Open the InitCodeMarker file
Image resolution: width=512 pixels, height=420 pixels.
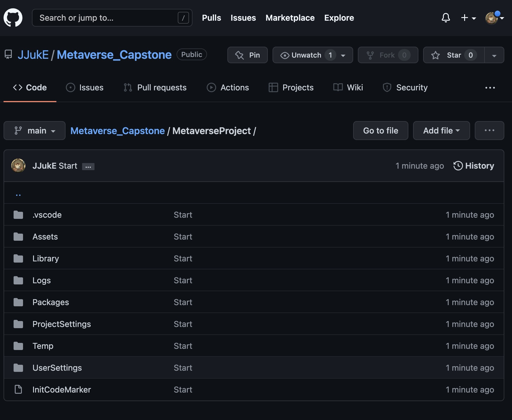(62, 390)
